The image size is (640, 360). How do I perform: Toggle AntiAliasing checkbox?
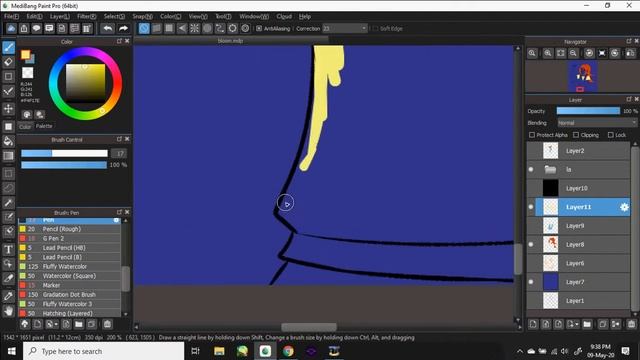click(259, 28)
